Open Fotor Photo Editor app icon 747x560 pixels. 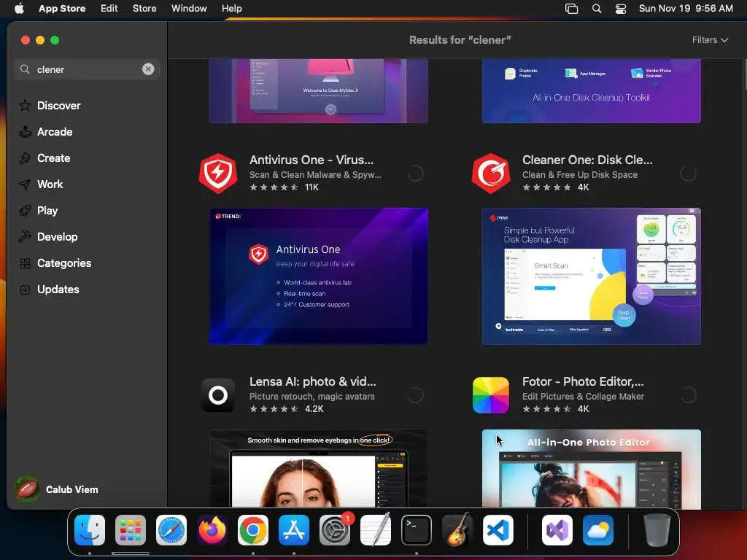[x=491, y=394]
